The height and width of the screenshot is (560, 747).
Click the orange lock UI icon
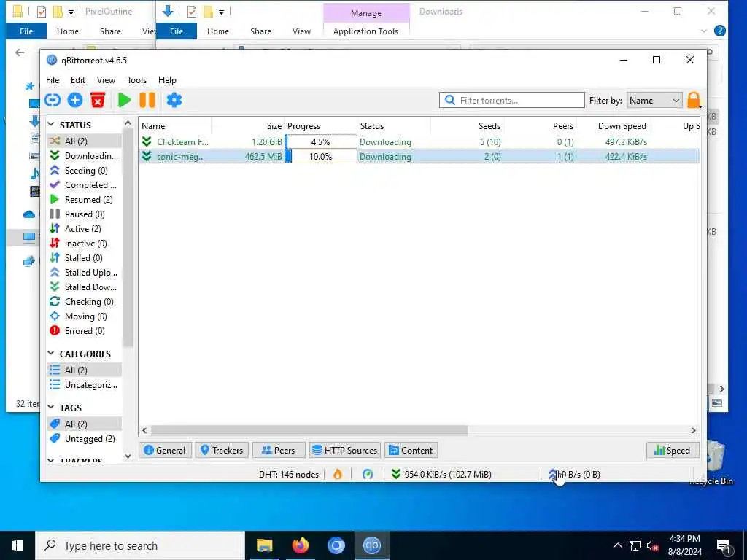(693, 100)
